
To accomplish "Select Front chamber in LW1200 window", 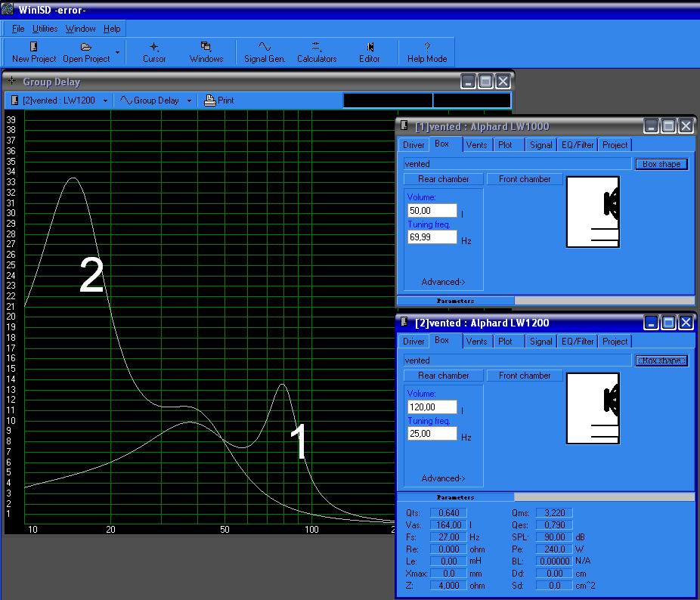I will [x=525, y=376].
